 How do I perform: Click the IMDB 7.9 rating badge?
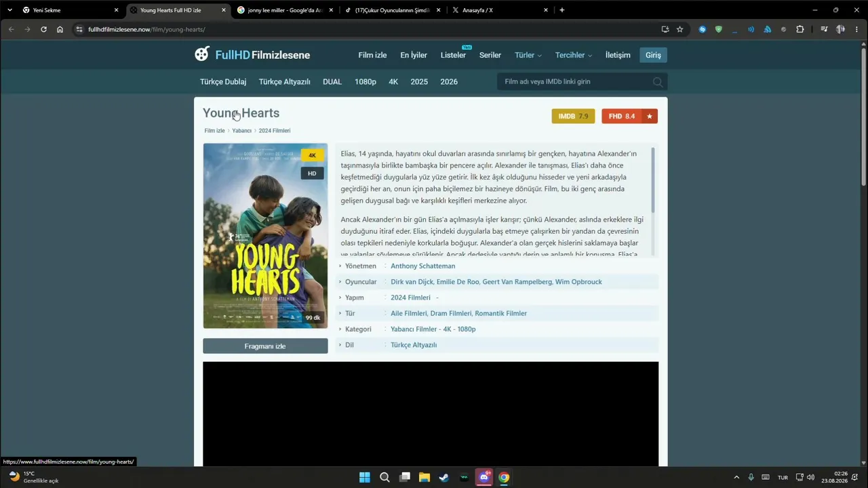click(573, 117)
